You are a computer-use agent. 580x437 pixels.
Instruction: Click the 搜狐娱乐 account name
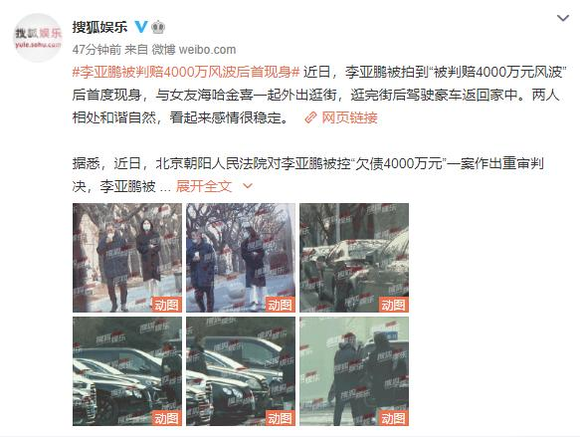100,27
